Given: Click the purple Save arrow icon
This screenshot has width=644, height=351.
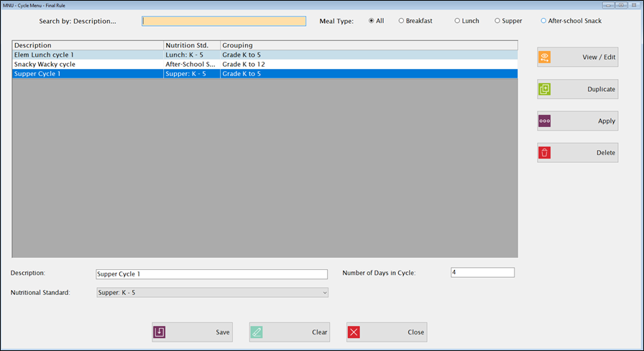Looking at the screenshot, I should click(x=160, y=332).
